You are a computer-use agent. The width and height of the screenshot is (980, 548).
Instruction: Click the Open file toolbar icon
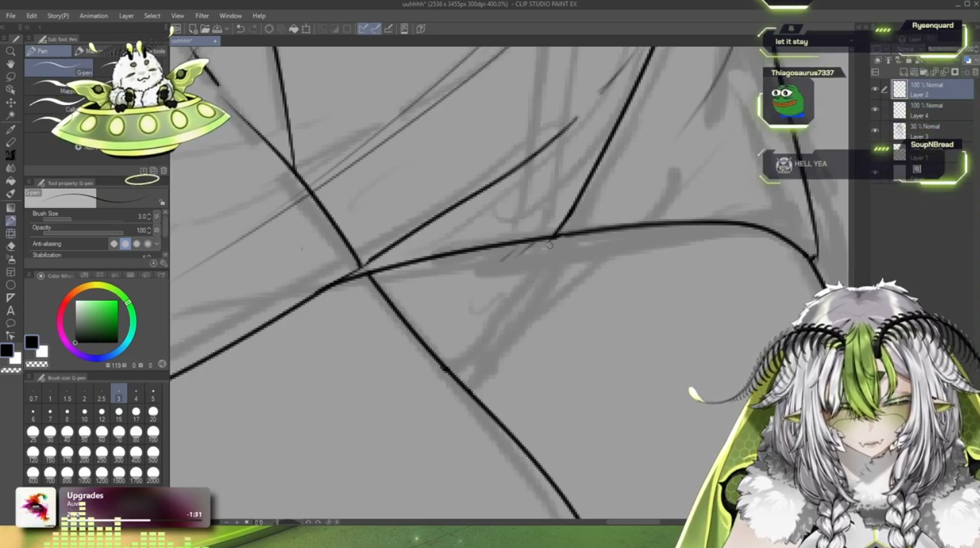(x=205, y=29)
